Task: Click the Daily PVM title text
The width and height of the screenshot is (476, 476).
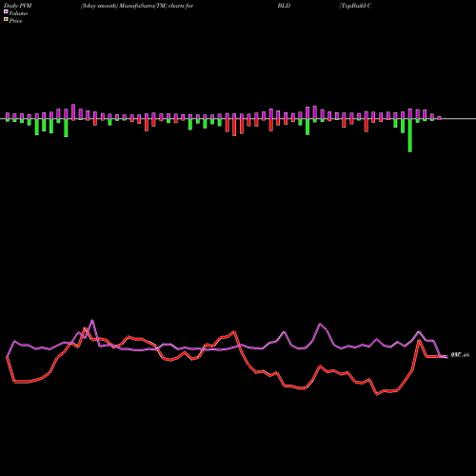Action: [x=18, y=6]
